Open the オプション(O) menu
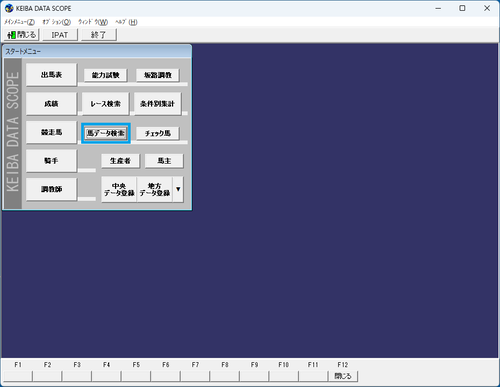 56,22
